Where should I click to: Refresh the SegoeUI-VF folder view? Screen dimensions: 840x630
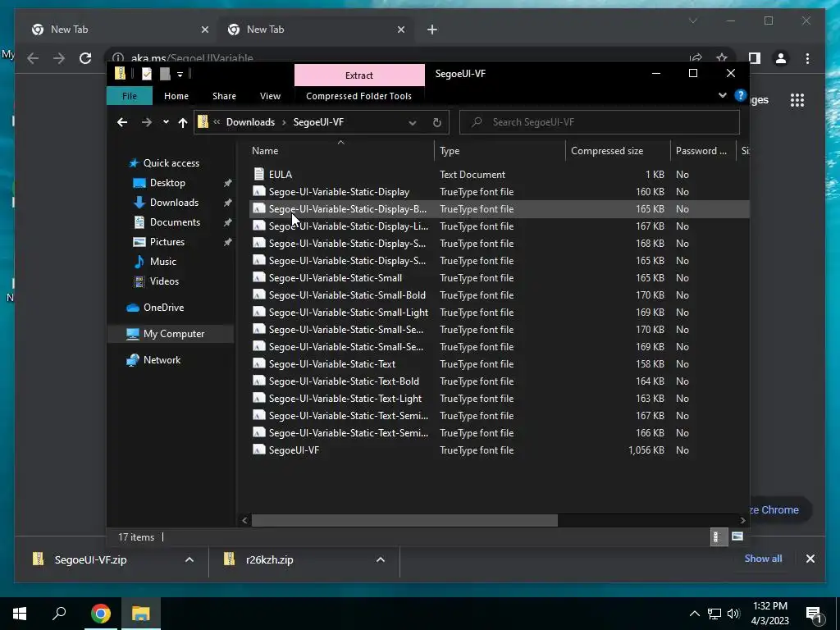436,123
